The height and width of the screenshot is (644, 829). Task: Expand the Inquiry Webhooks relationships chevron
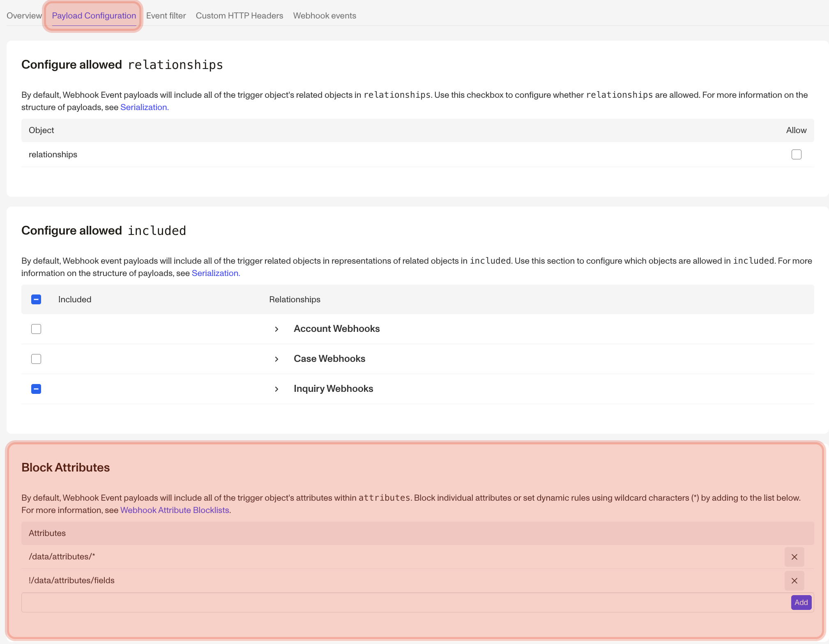point(276,389)
